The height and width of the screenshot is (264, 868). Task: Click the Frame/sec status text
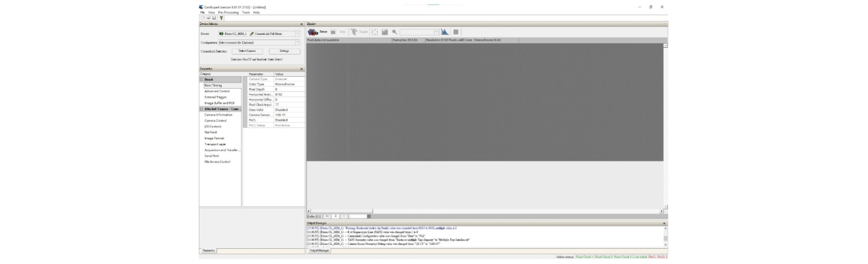point(407,40)
